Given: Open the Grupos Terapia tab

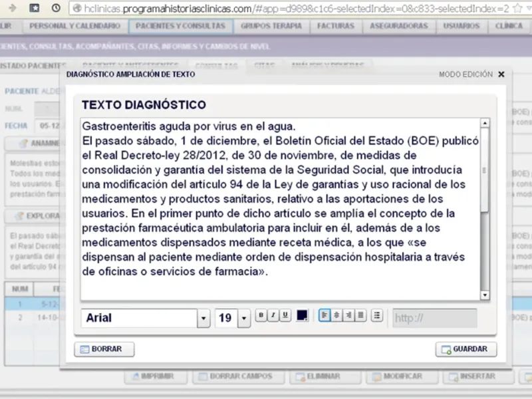Looking at the screenshot, I should tap(271, 26).
